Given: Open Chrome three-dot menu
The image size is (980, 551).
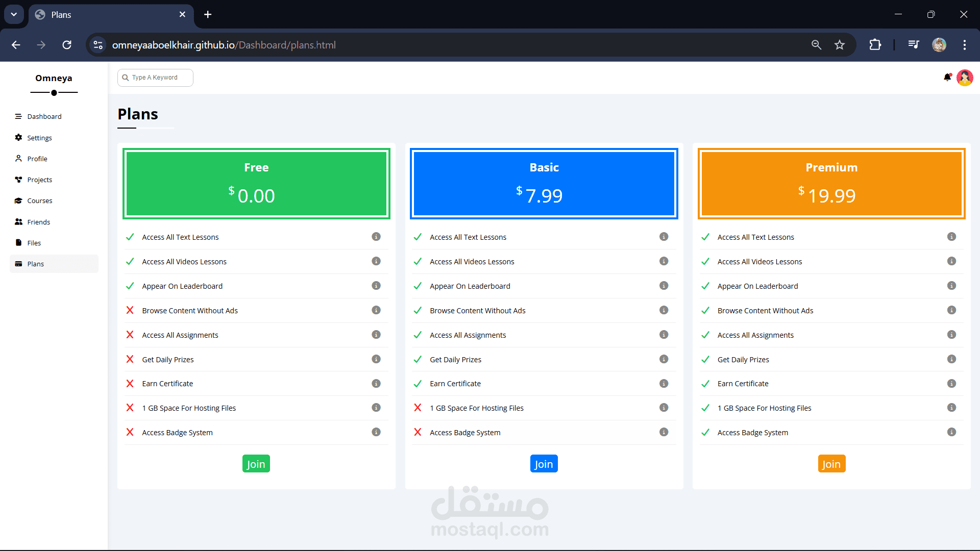Looking at the screenshot, I should (x=964, y=45).
